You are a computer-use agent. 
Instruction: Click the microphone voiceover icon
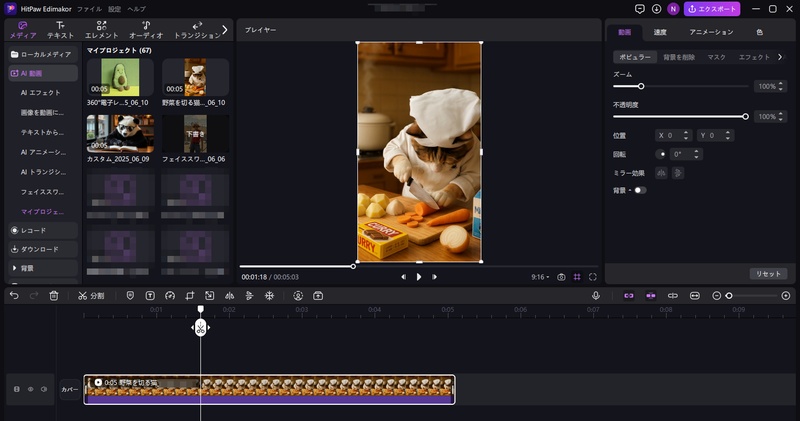pos(596,296)
